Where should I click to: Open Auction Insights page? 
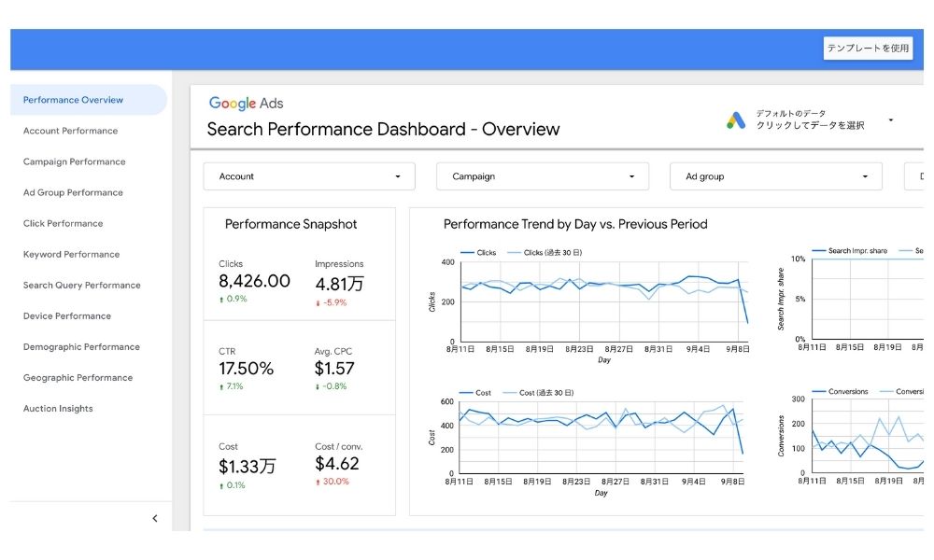coord(58,409)
